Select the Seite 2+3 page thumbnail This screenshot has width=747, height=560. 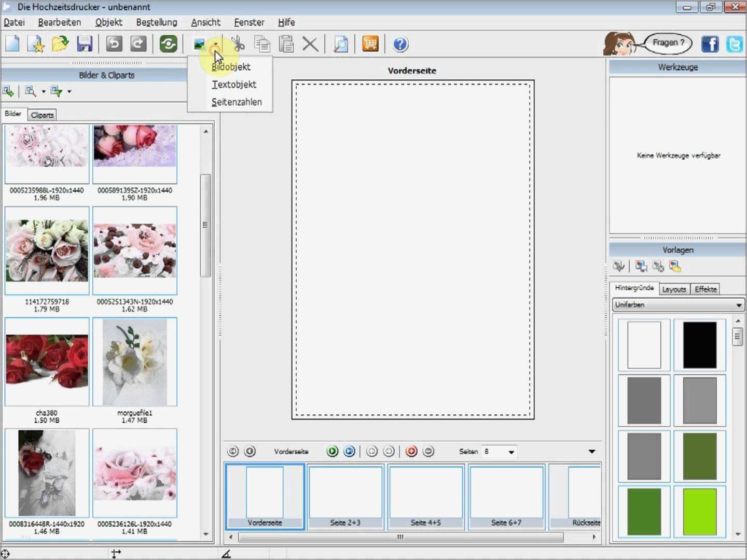click(345, 497)
